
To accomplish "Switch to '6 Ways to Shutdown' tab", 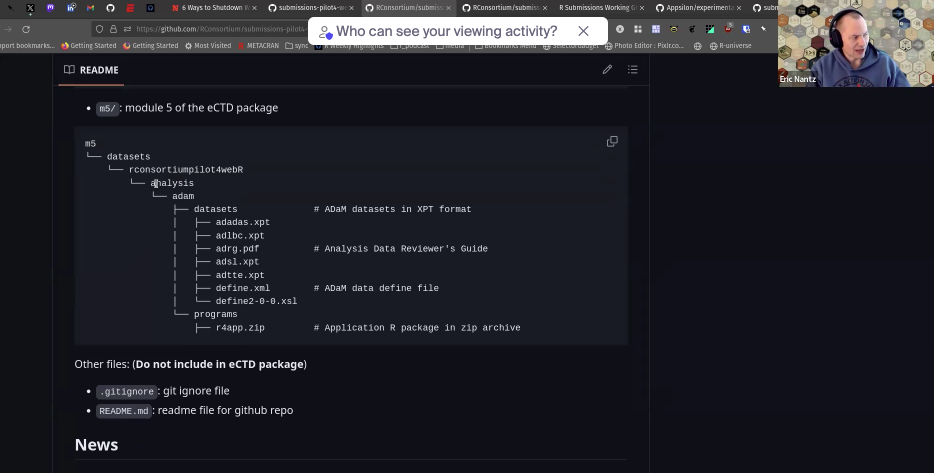I will point(210,8).
